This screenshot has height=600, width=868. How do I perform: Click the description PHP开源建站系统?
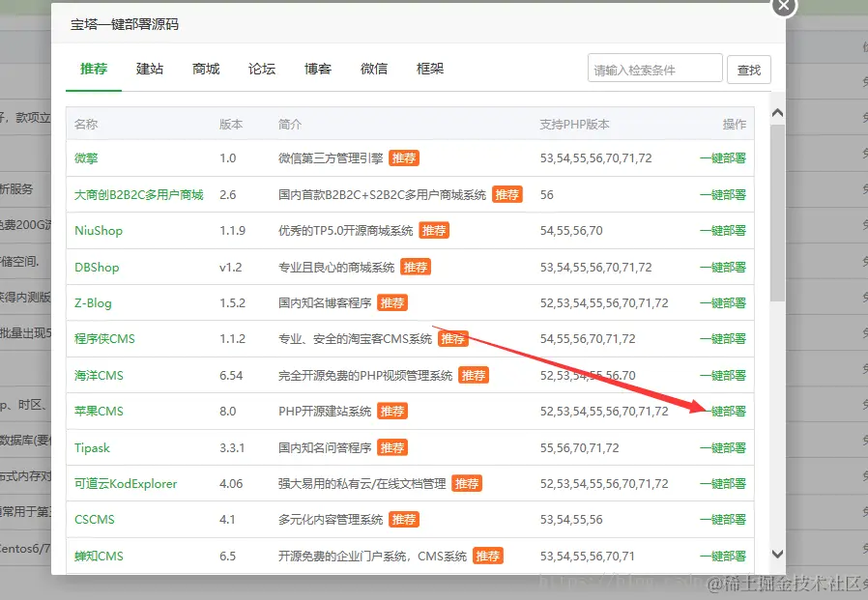click(325, 412)
